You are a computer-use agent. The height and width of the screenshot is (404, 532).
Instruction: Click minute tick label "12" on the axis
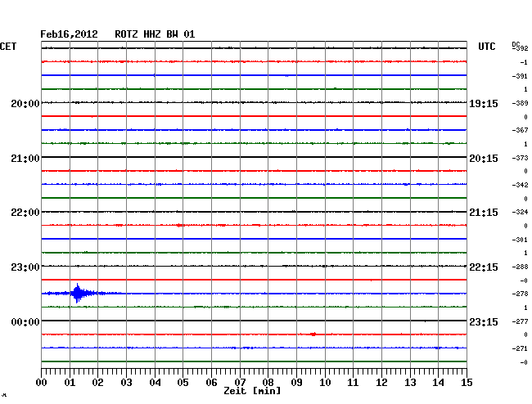pos(381,383)
